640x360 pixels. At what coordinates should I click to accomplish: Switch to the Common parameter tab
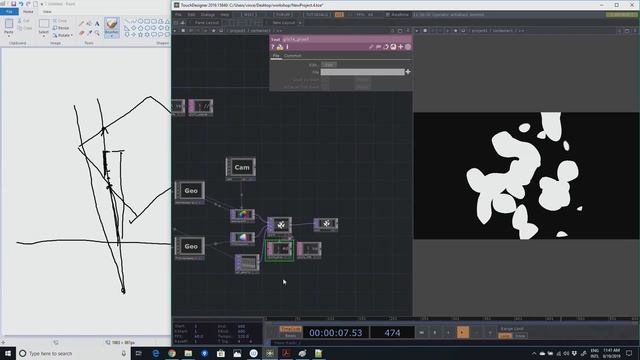point(293,56)
